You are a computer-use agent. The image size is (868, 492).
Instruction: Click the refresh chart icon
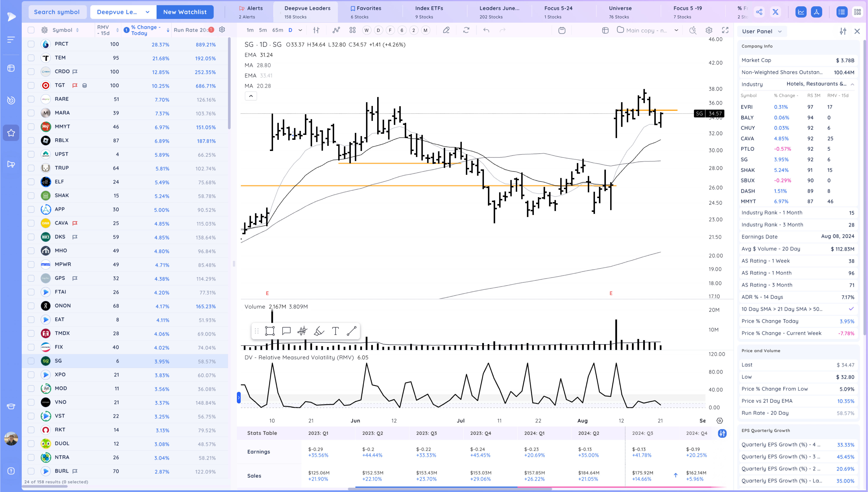coord(466,30)
